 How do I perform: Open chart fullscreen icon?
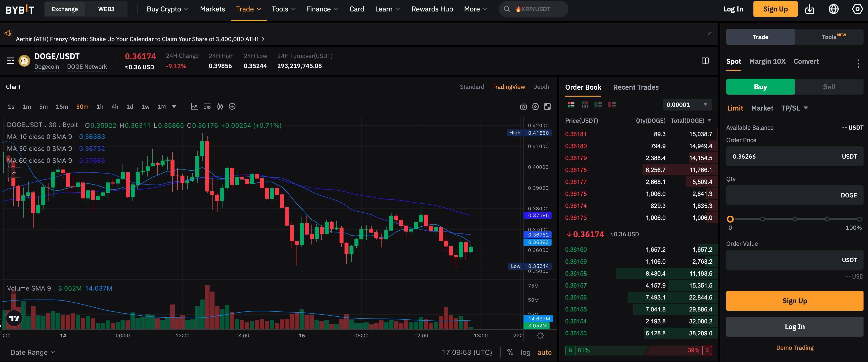pos(547,107)
